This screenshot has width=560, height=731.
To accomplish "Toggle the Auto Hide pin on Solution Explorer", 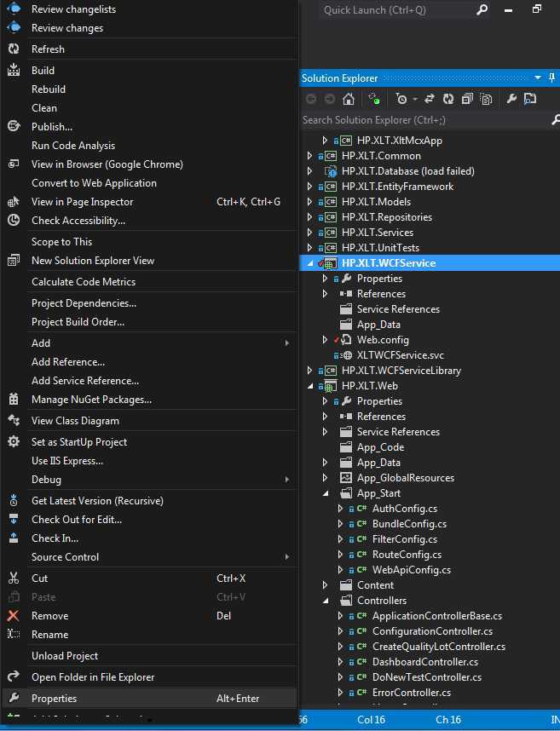I will pyautogui.click(x=552, y=78).
